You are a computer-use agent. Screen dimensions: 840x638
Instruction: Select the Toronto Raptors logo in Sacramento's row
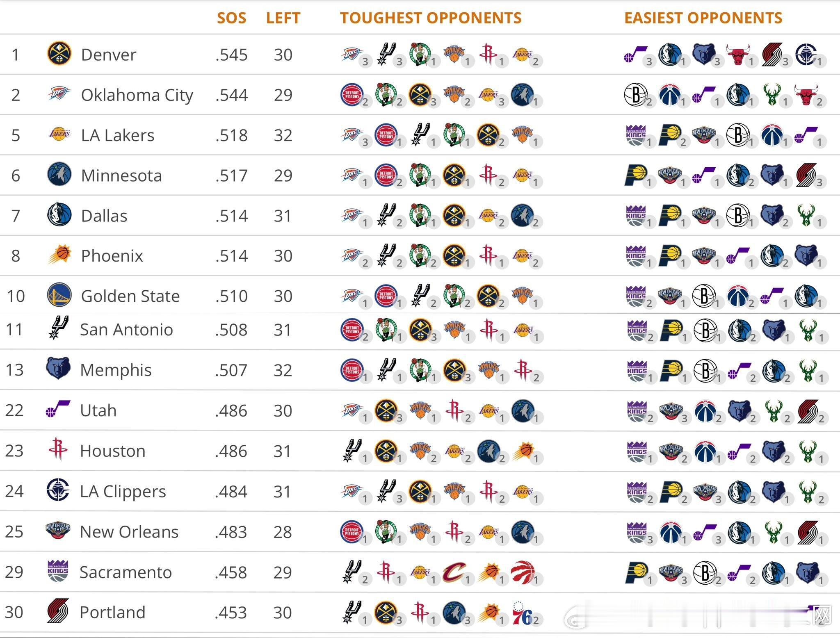(523, 572)
